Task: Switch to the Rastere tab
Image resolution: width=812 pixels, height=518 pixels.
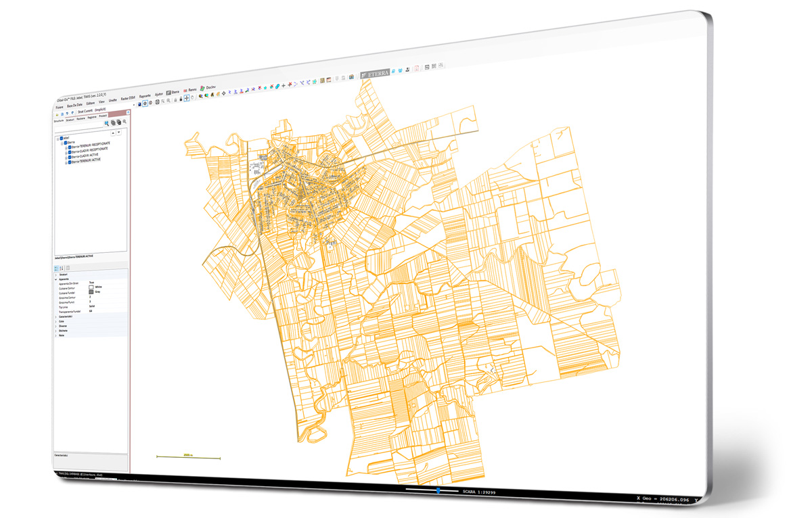Action: tap(81, 118)
